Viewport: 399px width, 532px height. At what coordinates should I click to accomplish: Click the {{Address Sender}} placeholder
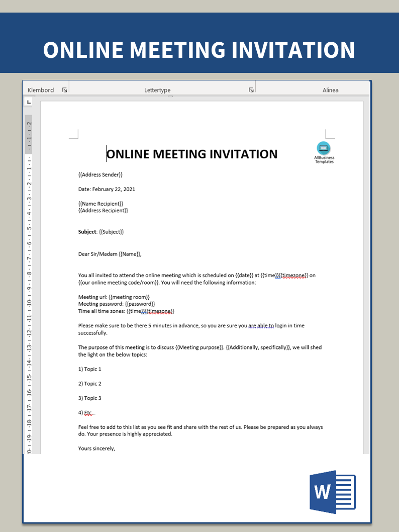[x=101, y=174]
